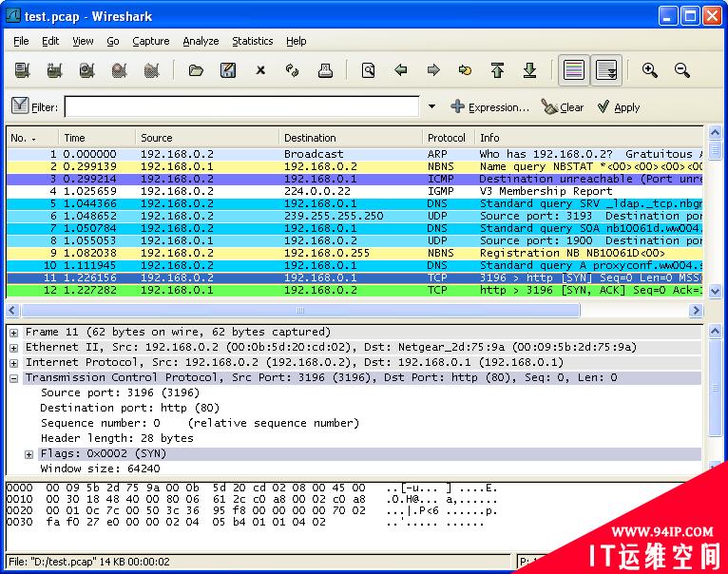Open the Edit menu

tap(50, 41)
